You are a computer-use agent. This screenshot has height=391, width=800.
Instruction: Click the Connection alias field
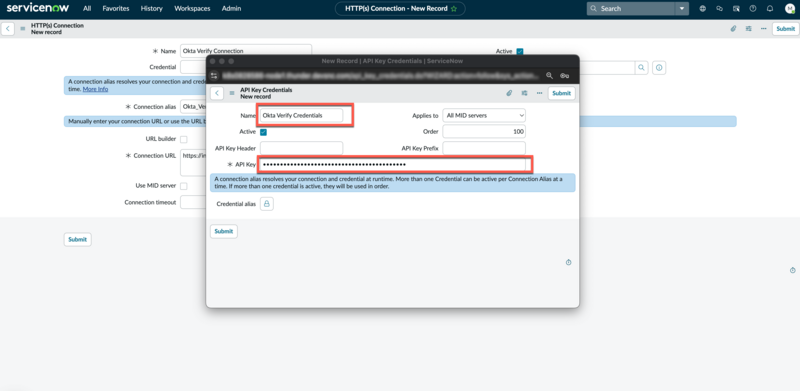pos(193,107)
